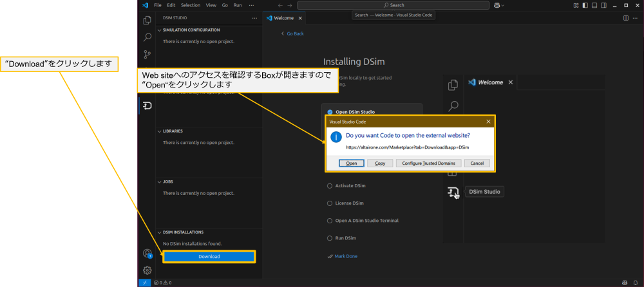This screenshot has height=287, width=644.
Task: Open the View menu
Action: tap(211, 5)
